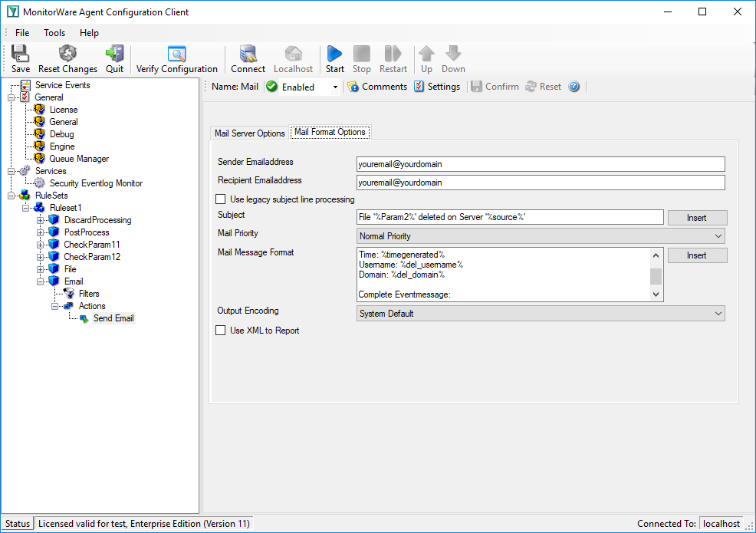Click the Save toolbar icon

pos(20,54)
